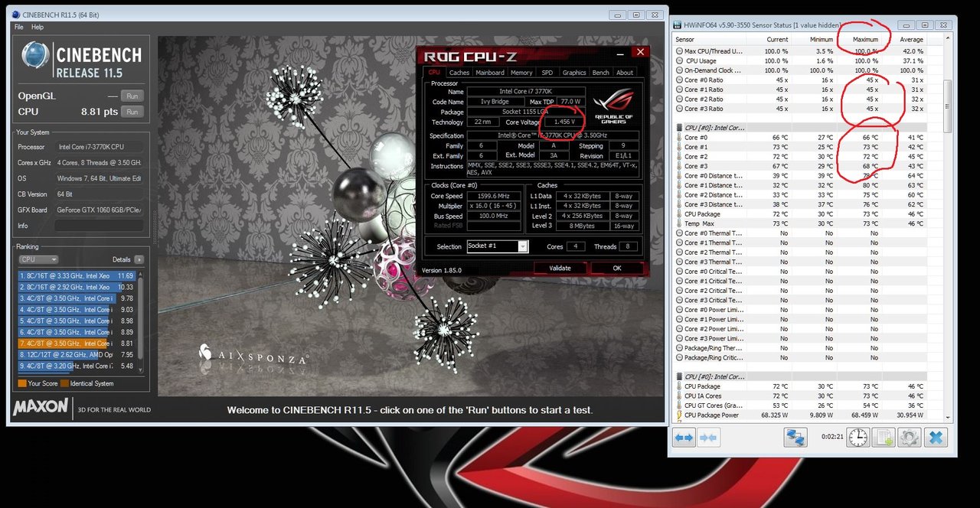Image resolution: width=980 pixels, height=508 pixels.
Task: Close sensors with the blue X icon
Action: coord(936,438)
